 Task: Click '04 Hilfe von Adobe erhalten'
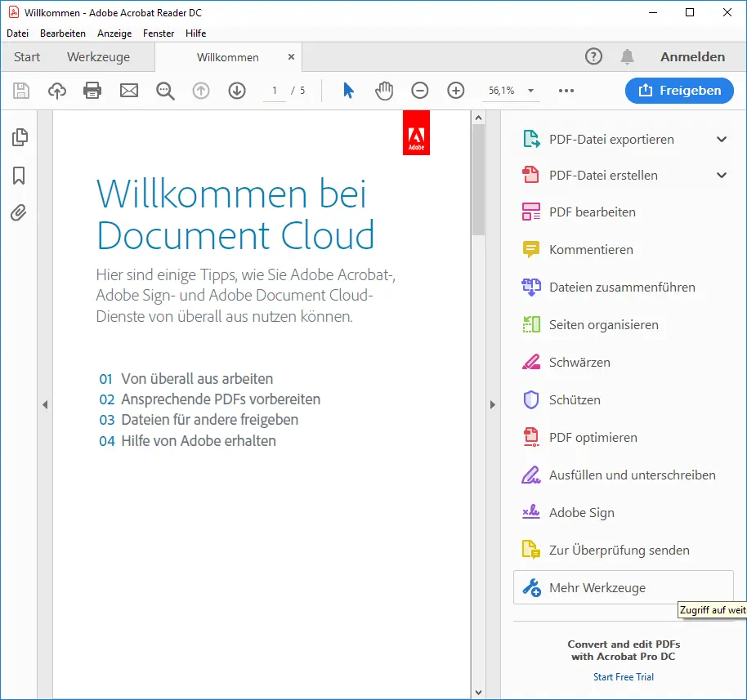[187, 440]
